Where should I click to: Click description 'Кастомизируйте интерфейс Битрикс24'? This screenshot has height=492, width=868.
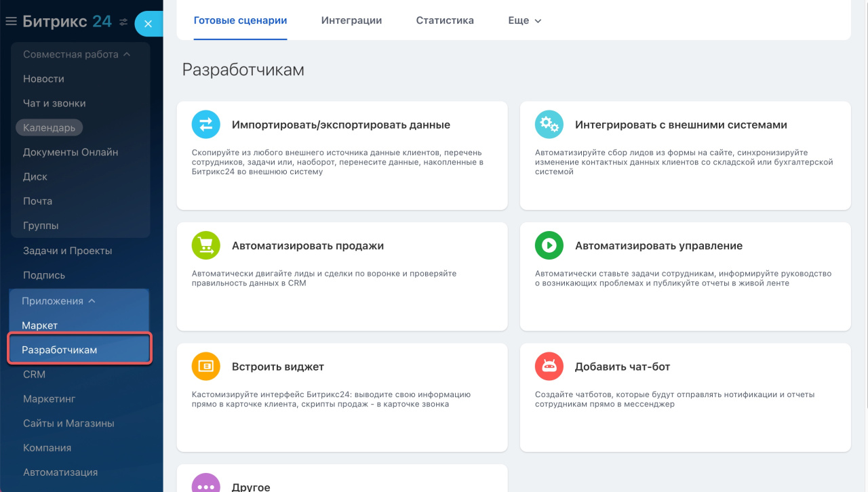tap(331, 398)
